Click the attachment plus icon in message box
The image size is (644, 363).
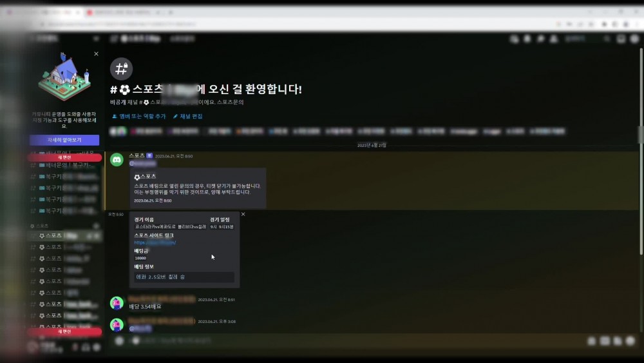pos(119,340)
